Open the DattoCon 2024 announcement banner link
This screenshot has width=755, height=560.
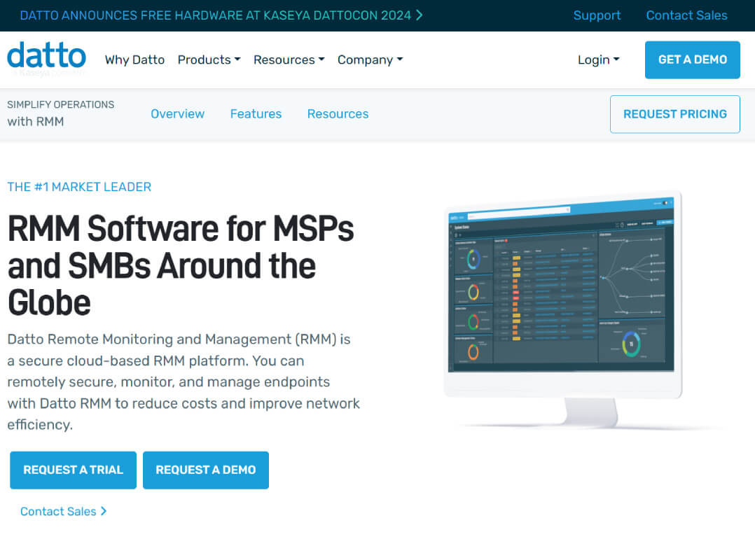coord(221,15)
